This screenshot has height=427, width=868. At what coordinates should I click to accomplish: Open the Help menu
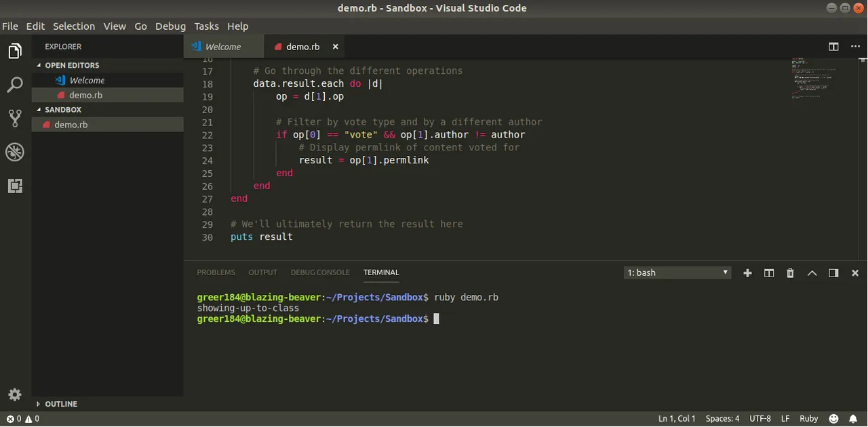pyautogui.click(x=237, y=26)
